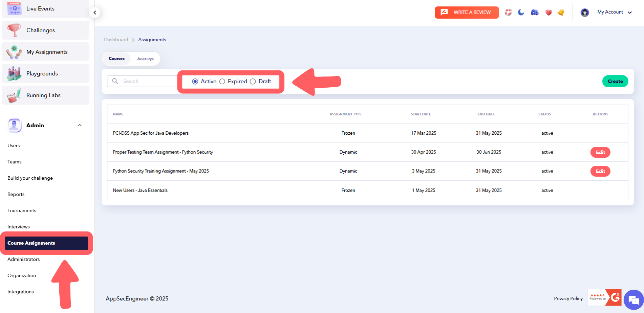Switch to the Journeys tab
This screenshot has height=313, width=644.
pos(145,58)
